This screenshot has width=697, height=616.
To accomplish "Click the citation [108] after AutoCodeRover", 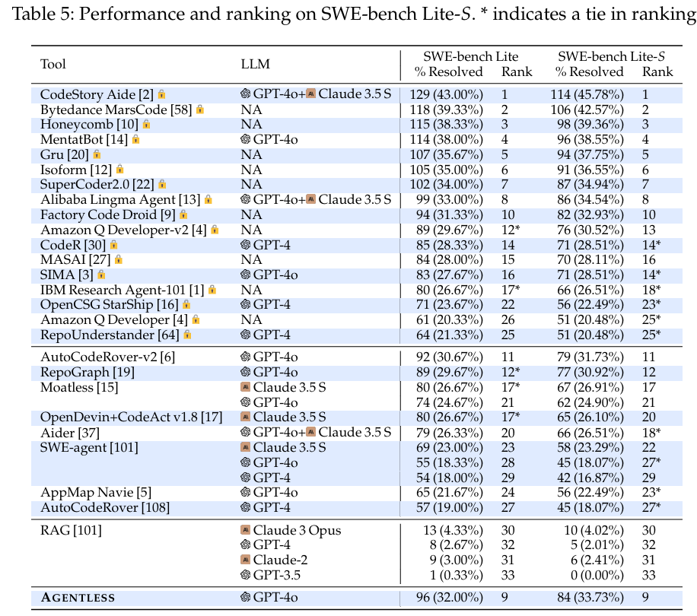I will point(155,507).
